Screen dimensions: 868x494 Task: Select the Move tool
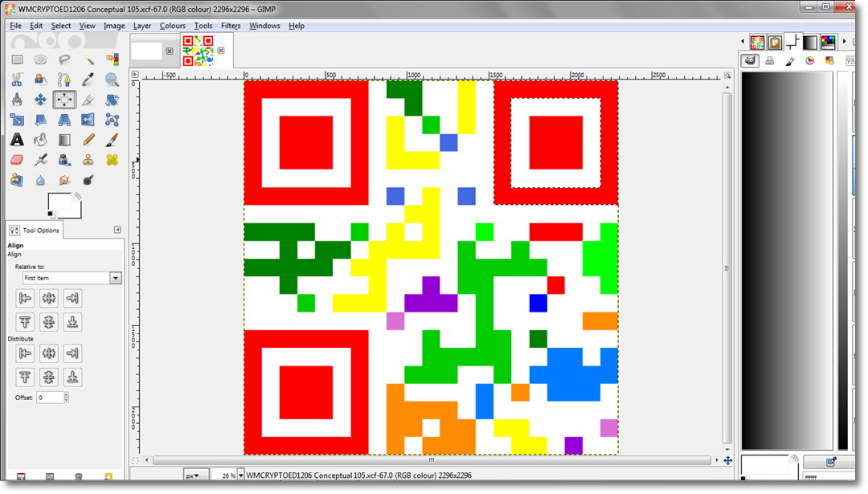tap(40, 100)
